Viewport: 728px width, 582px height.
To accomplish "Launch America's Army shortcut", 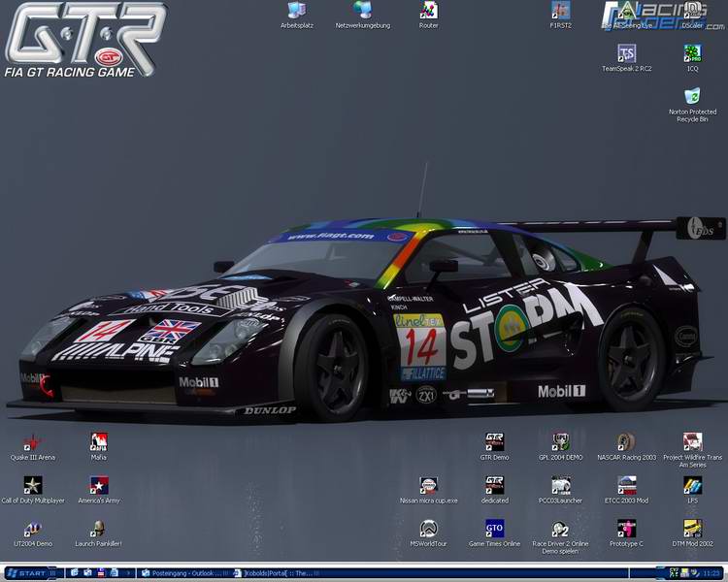I will (99, 490).
